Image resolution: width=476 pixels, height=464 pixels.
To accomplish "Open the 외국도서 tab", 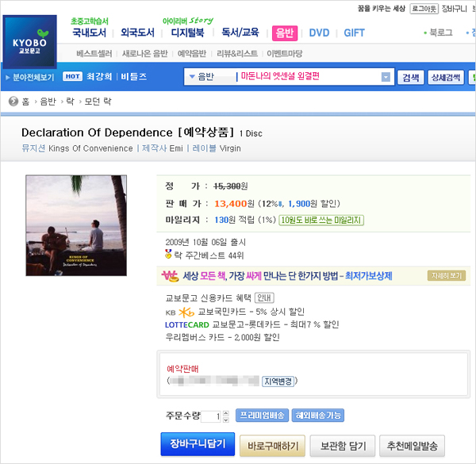I will coord(137,33).
